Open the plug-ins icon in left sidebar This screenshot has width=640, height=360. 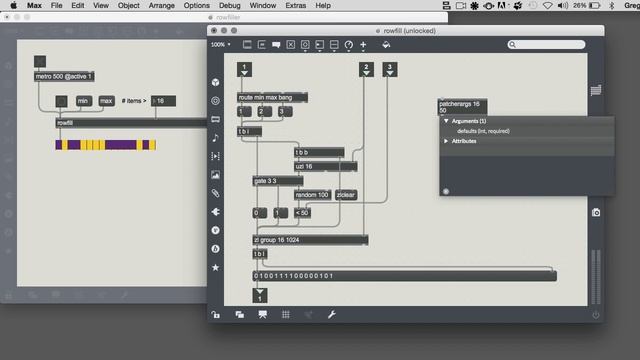click(216, 212)
